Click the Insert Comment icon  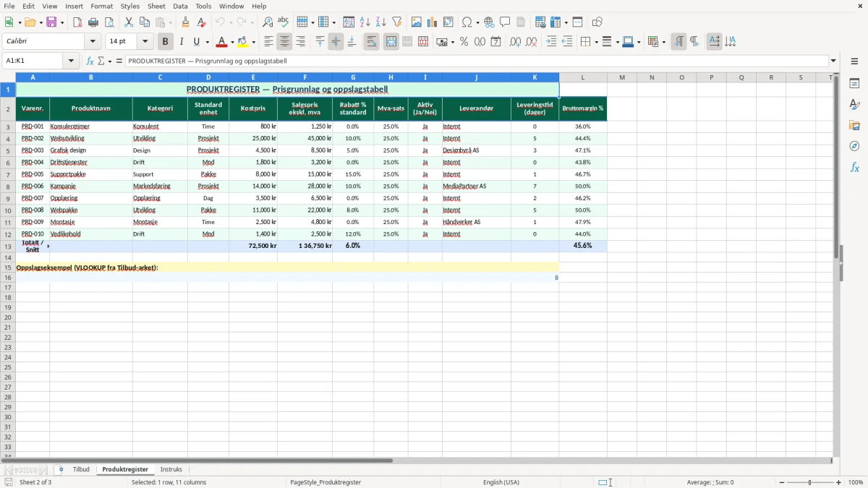pos(506,22)
